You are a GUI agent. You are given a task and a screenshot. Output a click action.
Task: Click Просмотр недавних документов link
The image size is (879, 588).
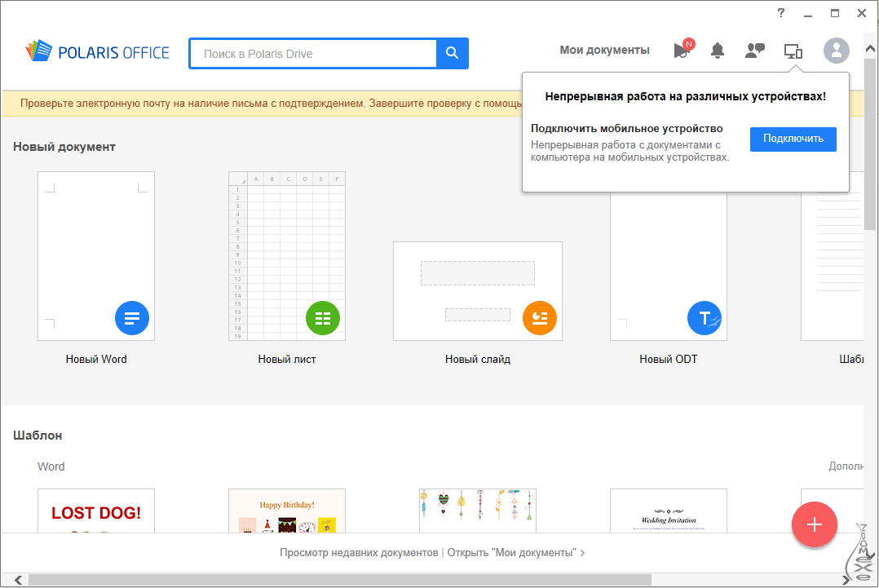359,553
